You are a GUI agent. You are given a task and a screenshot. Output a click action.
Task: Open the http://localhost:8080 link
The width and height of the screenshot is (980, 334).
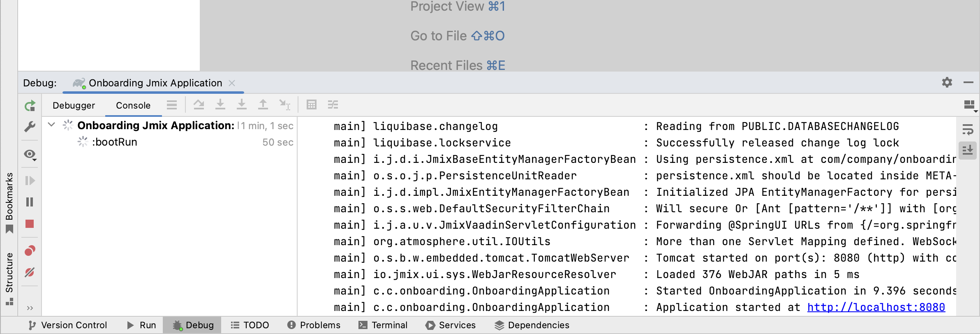(x=876, y=307)
